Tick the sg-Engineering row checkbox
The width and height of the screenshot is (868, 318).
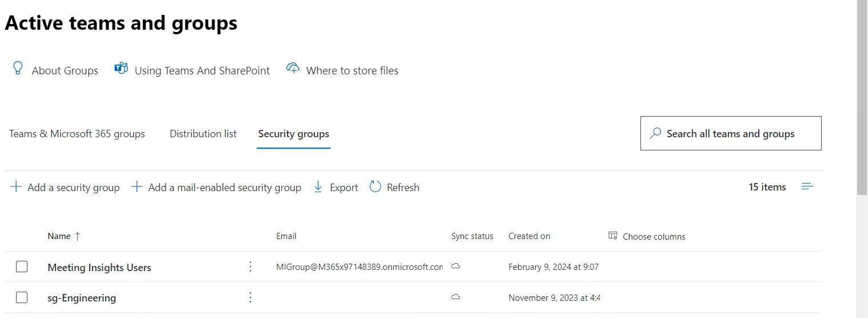point(22,297)
